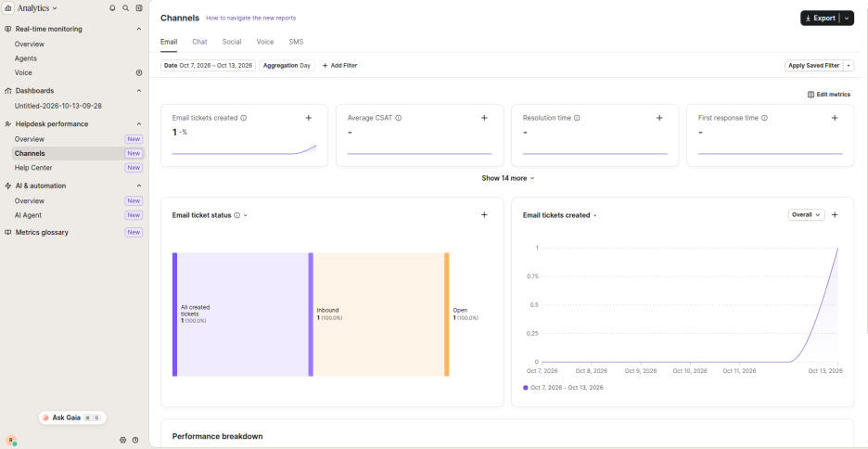Click Apply Saved Filter button

pos(814,65)
